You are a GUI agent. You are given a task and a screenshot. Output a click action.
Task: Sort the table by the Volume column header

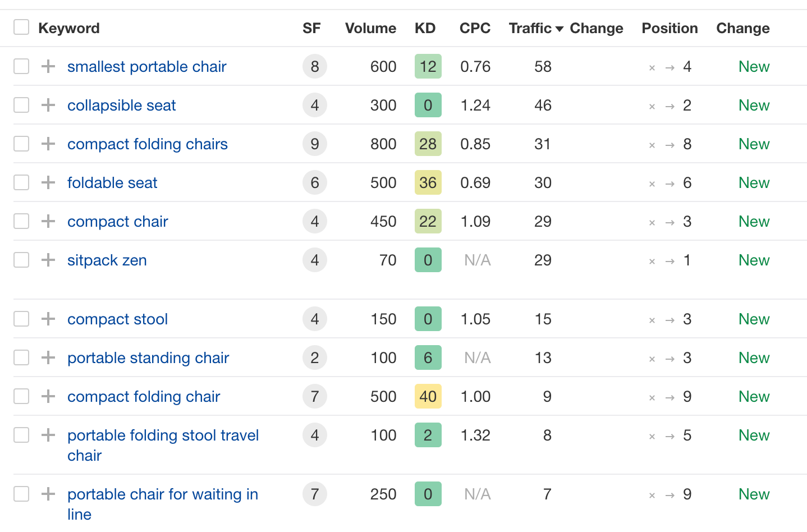(x=370, y=28)
